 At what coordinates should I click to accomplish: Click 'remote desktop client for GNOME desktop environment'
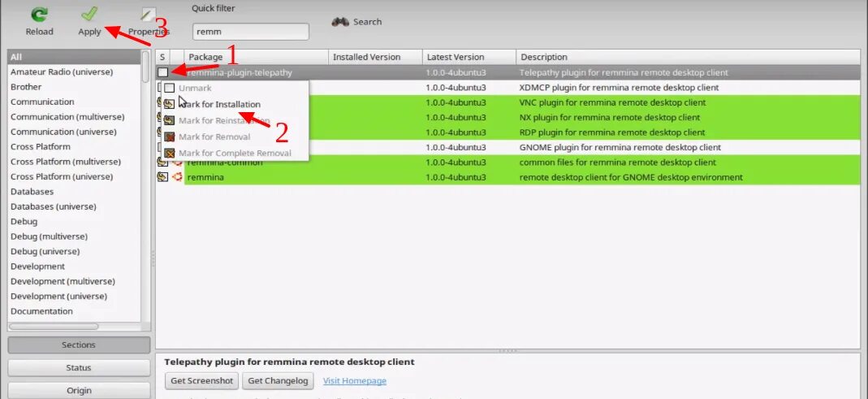pyautogui.click(x=631, y=177)
